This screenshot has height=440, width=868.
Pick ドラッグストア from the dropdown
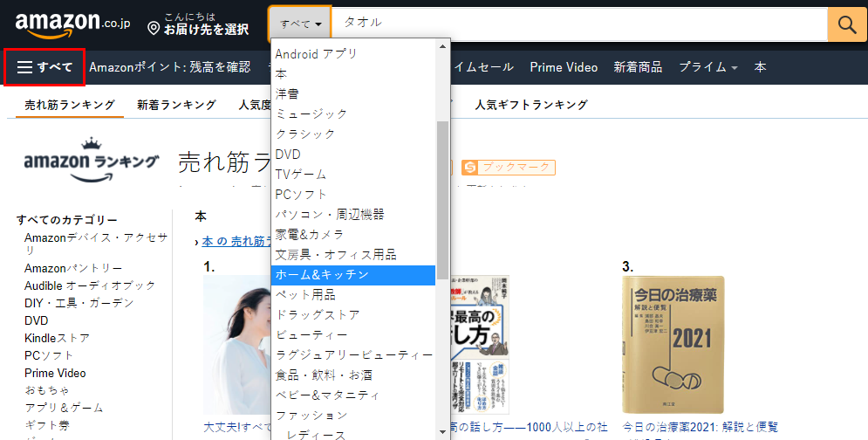coord(353,315)
